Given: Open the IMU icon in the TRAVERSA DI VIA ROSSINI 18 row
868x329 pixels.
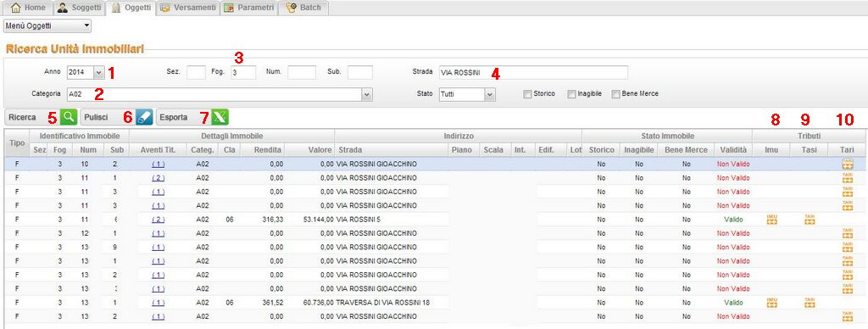Looking at the screenshot, I should coord(771,303).
